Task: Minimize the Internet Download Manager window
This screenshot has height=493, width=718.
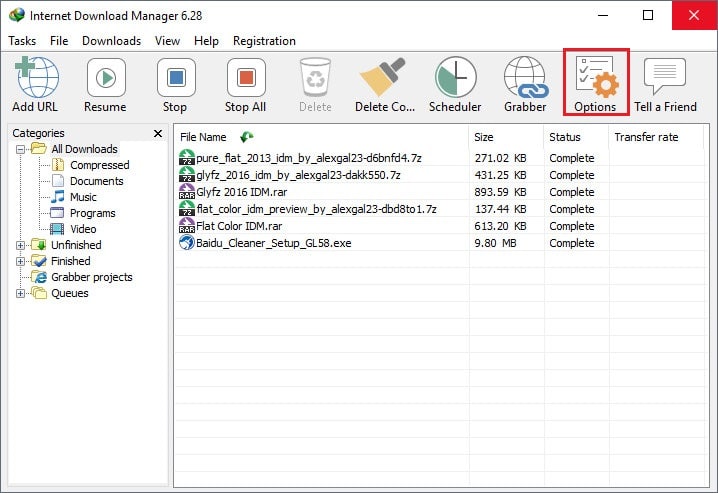Action: 603,15
